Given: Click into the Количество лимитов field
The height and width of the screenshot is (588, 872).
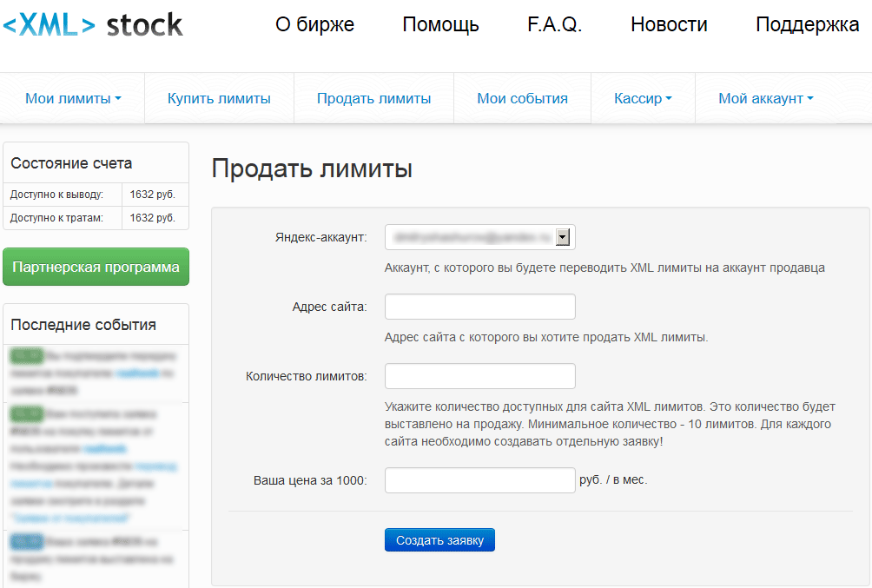Looking at the screenshot, I should click(x=479, y=376).
